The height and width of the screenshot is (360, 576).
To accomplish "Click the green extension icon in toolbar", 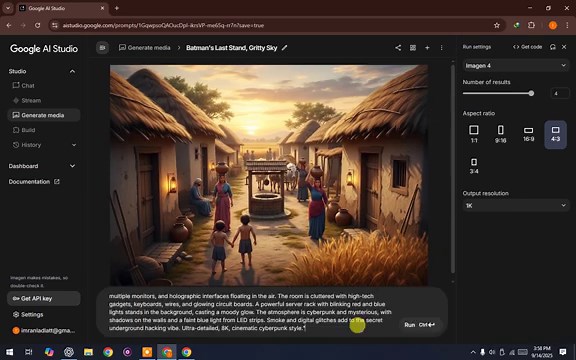I will click(x=516, y=25).
